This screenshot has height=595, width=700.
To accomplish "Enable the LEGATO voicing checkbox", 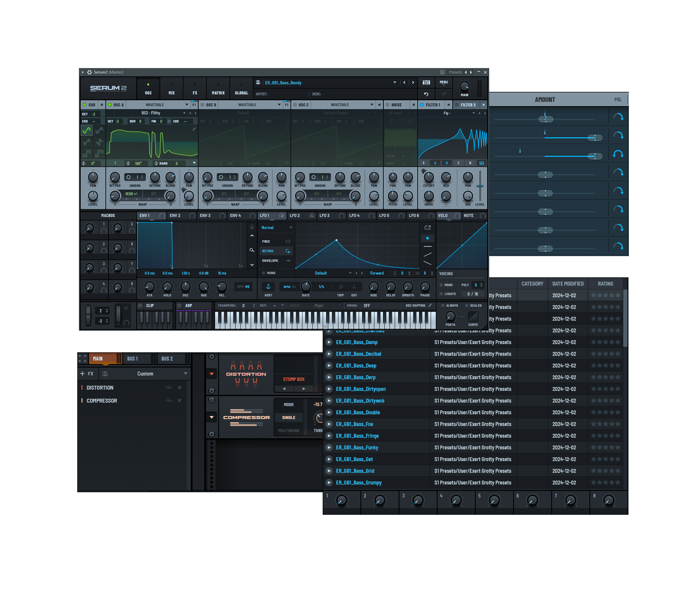I will [x=441, y=294].
